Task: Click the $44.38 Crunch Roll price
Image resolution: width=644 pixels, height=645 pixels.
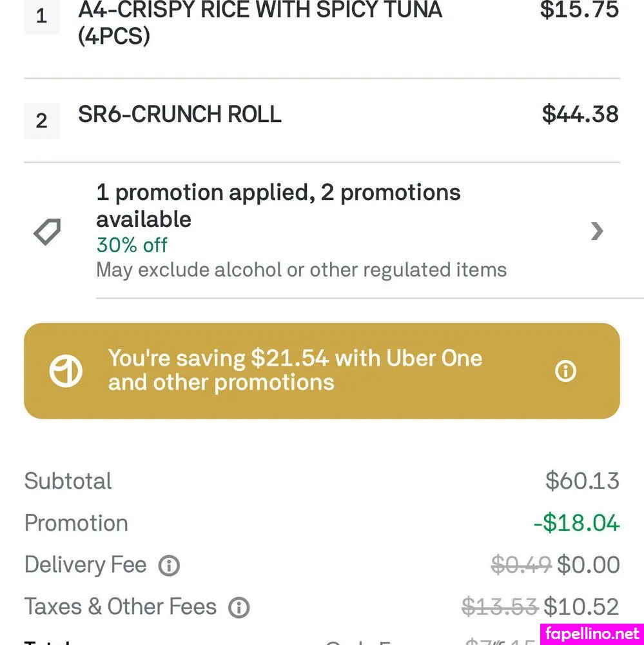Action: click(x=580, y=114)
